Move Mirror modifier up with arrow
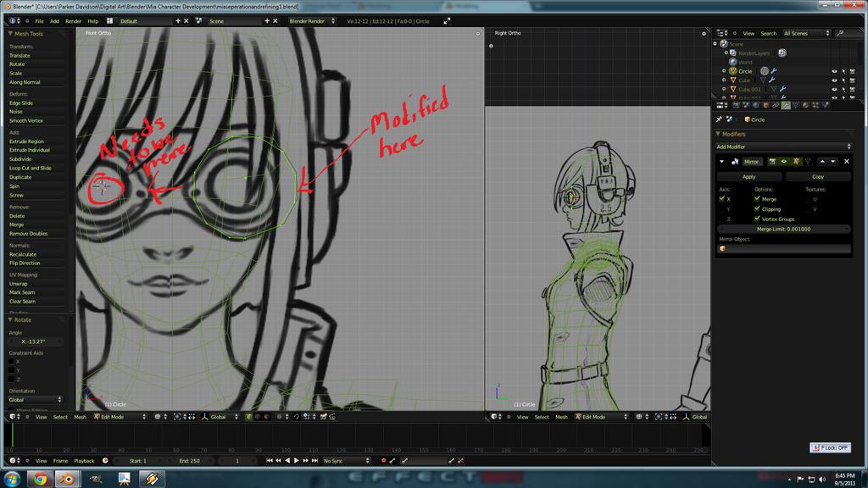 (822, 162)
